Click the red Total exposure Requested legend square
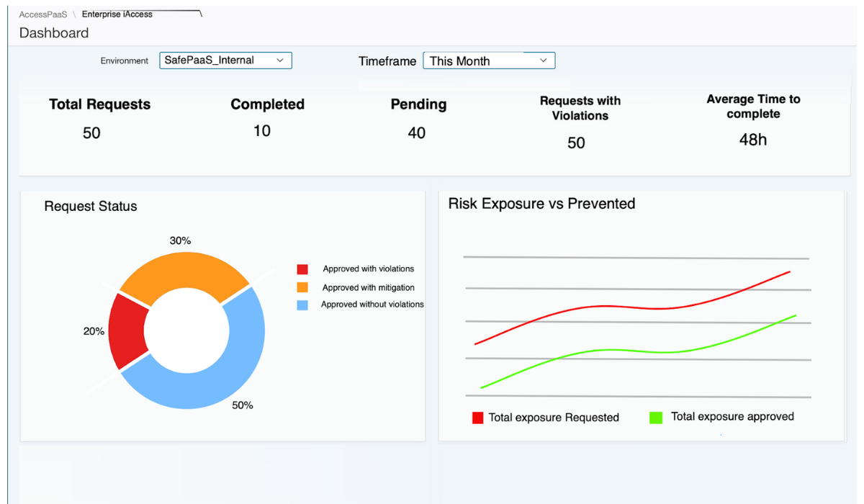The height and width of the screenshot is (504, 864). [477, 418]
